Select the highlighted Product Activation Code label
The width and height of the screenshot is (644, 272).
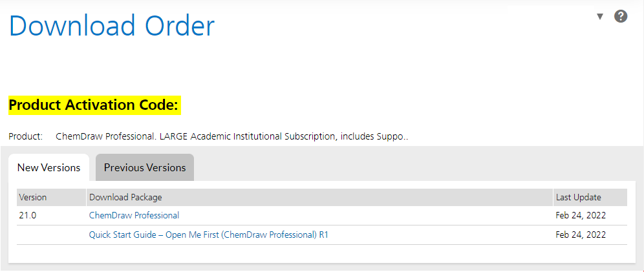click(x=94, y=105)
